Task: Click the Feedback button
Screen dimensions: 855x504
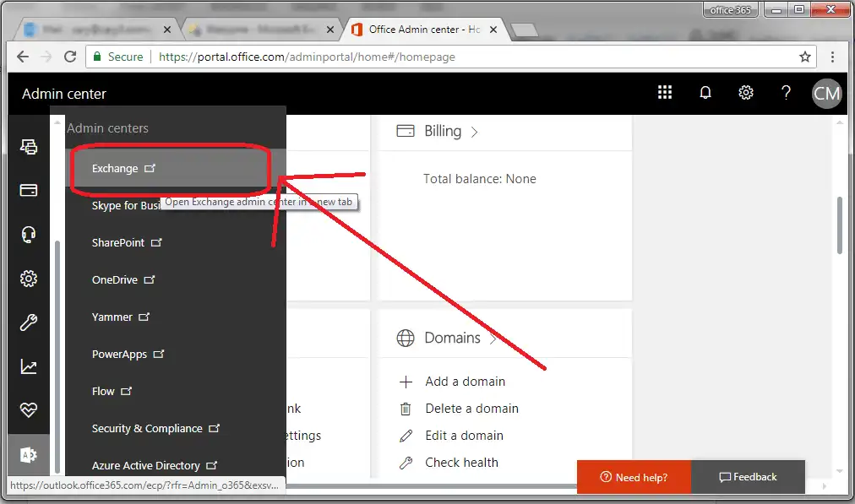Action: [748, 477]
